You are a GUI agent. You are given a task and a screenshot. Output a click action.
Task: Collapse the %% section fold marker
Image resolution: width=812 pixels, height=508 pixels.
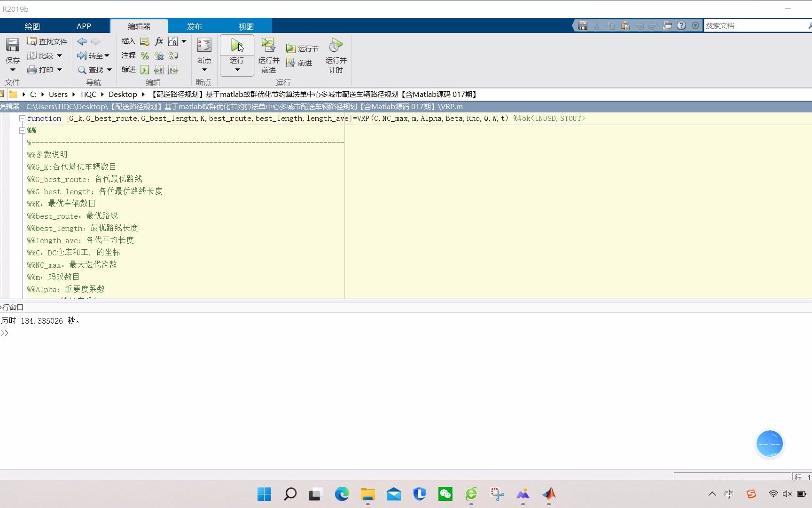click(22, 131)
